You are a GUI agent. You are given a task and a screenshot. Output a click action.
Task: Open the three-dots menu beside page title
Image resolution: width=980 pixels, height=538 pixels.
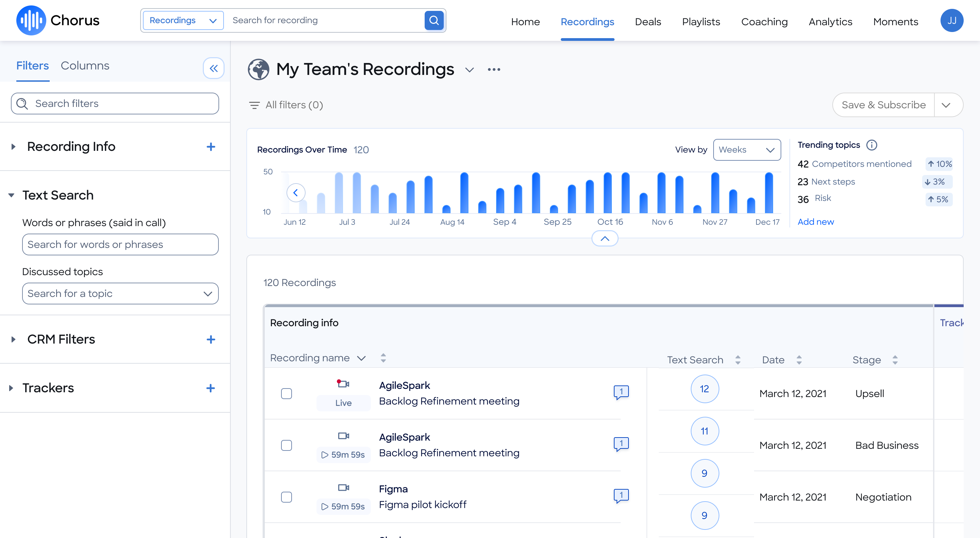click(x=494, y=69)
